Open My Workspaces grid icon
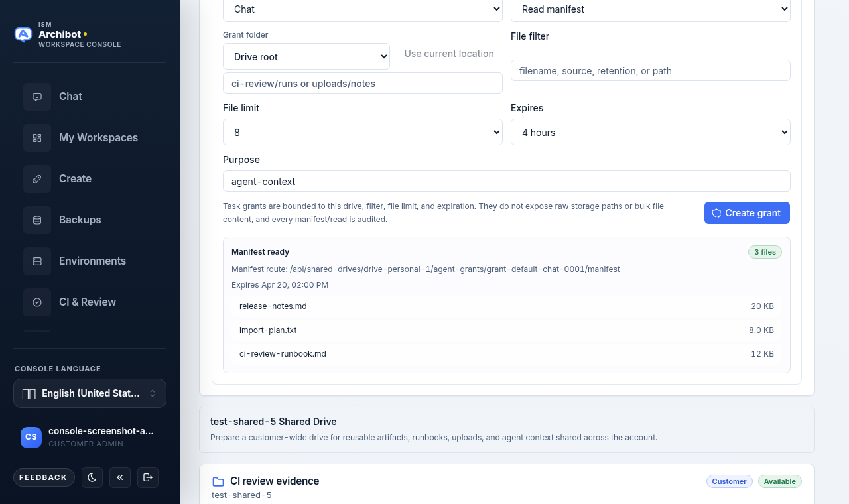The height and width of the screenshot is (504, 849). [37, 138]
